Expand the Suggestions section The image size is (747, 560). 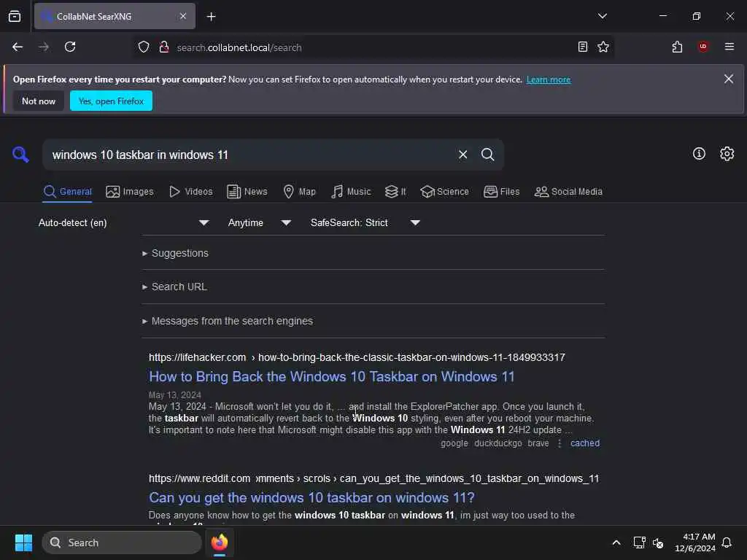coord(175,253)
